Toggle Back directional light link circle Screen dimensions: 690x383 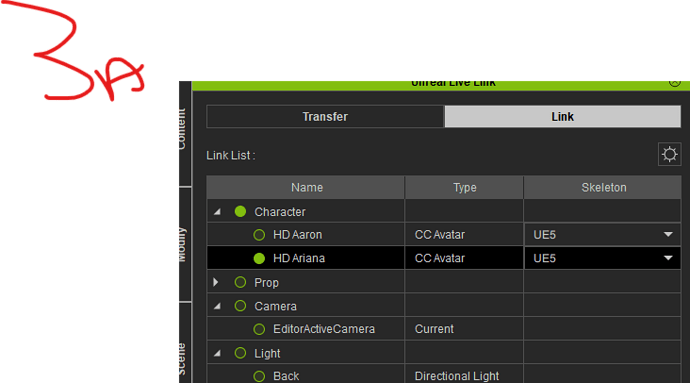tap(259, 376)
